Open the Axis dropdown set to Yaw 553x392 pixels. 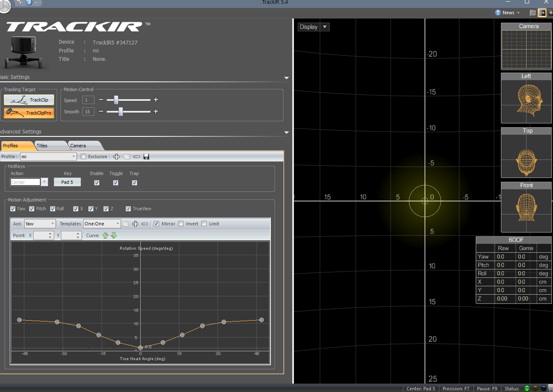tap(40, 224)
